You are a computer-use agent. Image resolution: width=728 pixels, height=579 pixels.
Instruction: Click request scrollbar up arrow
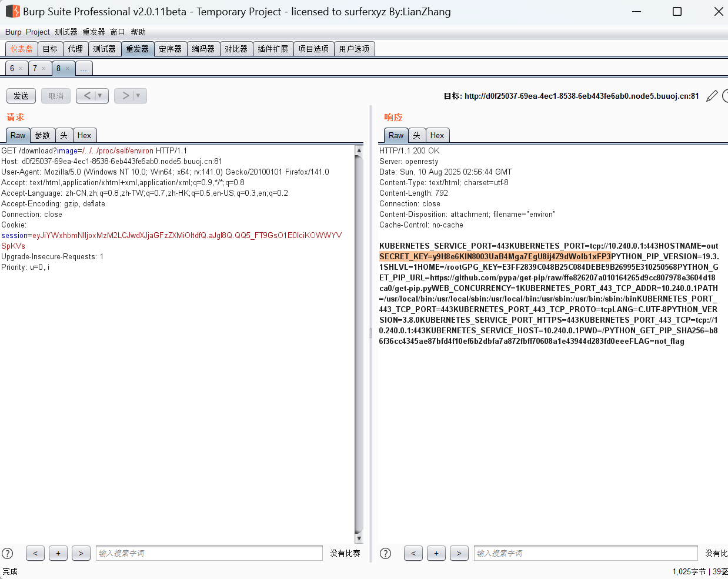point(359,150)
